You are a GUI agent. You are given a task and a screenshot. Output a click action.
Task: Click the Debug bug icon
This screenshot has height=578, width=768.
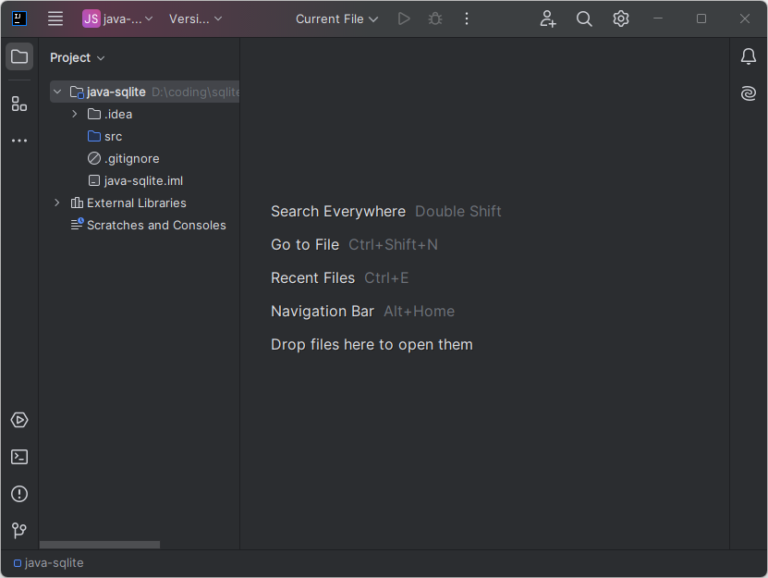coord(434,19)
